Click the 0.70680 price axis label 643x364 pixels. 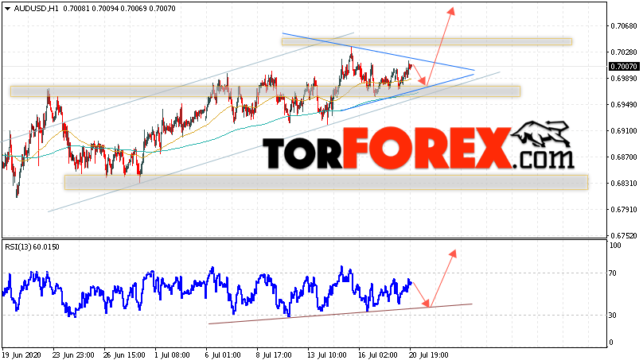point(624,26)
